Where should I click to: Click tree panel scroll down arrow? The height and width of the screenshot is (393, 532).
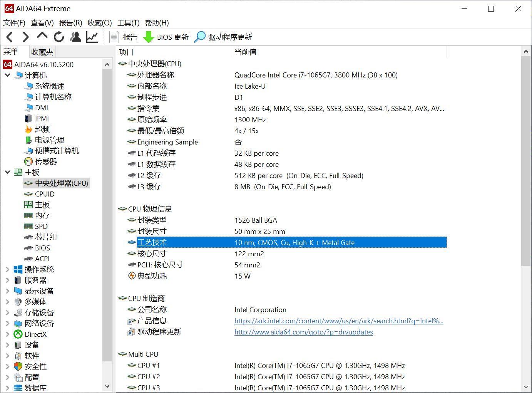(x=107, y=386)
